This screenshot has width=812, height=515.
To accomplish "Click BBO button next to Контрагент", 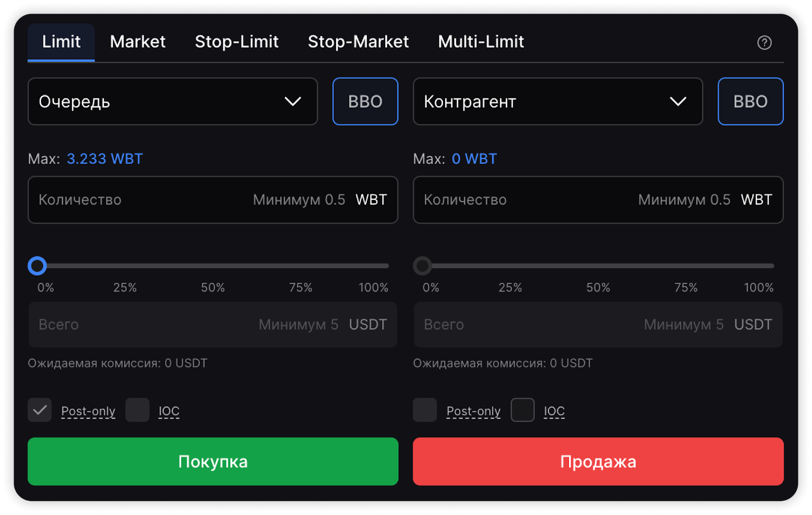I will coord(750,101).
